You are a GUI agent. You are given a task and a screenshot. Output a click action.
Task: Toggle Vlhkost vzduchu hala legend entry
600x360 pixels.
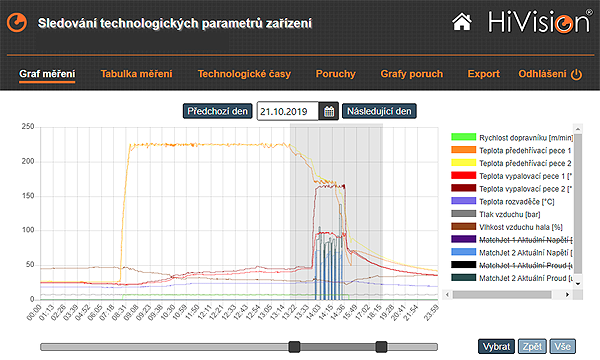[507, 227]
